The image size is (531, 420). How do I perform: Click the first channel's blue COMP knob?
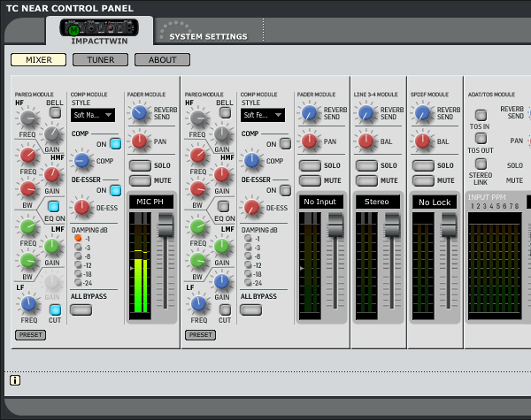(x=82, y=161)
